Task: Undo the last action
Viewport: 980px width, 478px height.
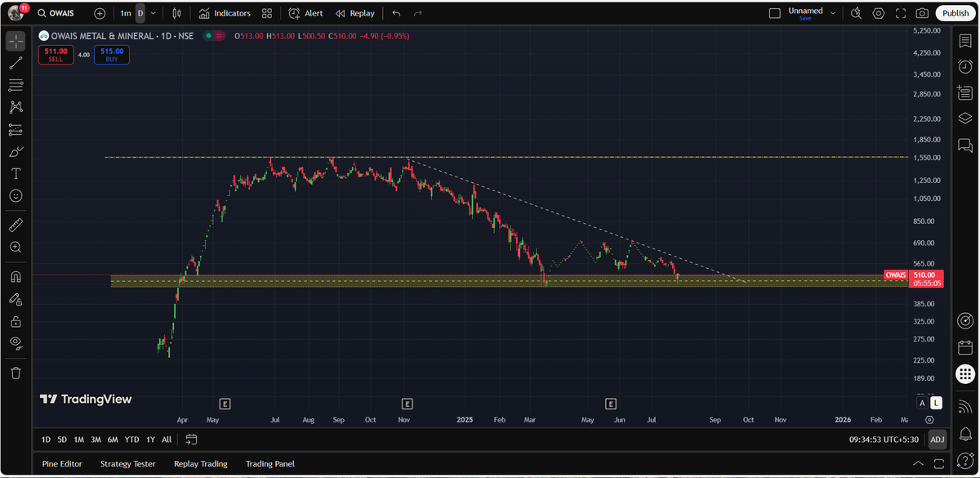Action: coord(396,13)
